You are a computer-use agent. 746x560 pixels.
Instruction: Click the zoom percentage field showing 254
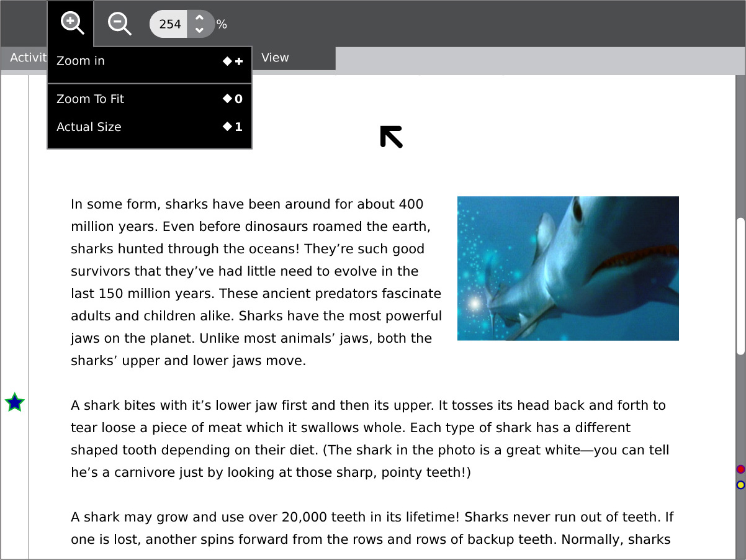[169, 24]
